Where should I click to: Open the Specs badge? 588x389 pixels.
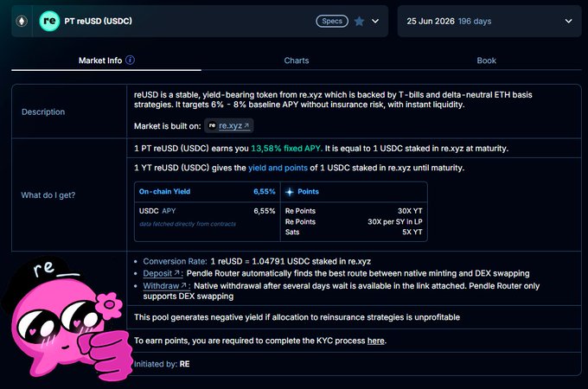click(x=332, y=21)
